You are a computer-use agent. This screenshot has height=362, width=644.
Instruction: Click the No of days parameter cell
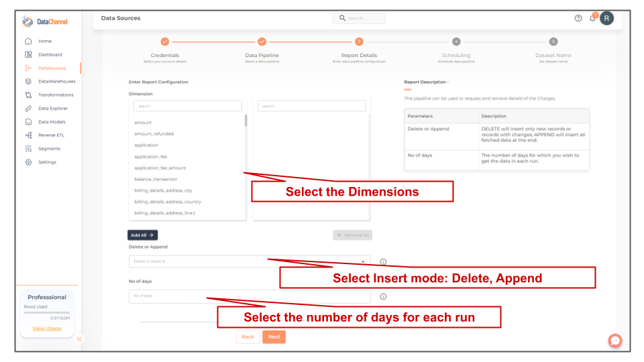441,160
